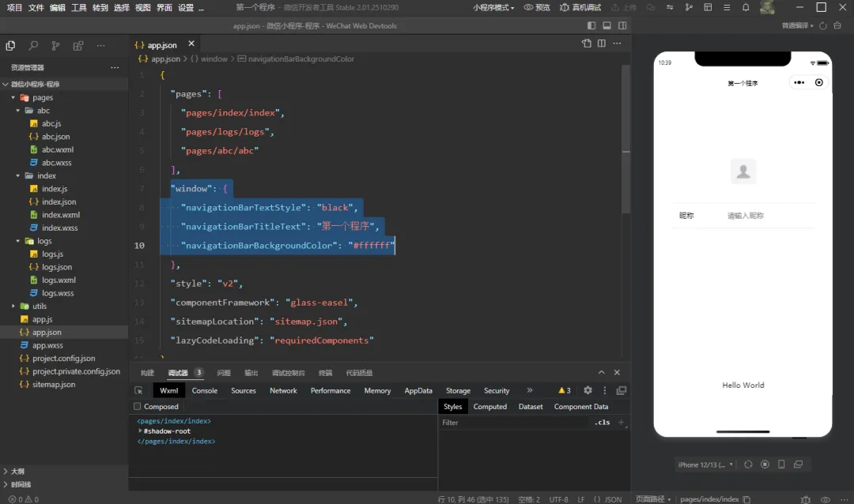Open the search icon in sidebar
Screen dimensions: 854x504
[33, 46]
